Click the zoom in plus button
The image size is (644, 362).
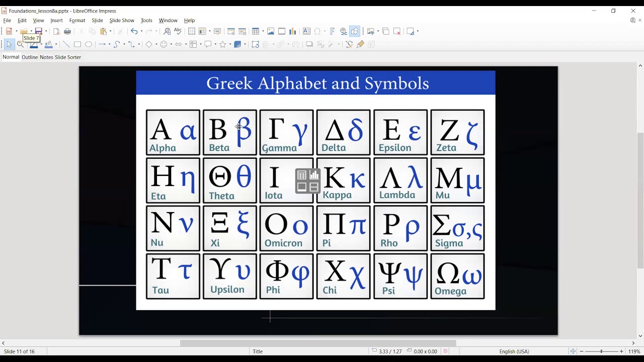(x=621, y=351)
